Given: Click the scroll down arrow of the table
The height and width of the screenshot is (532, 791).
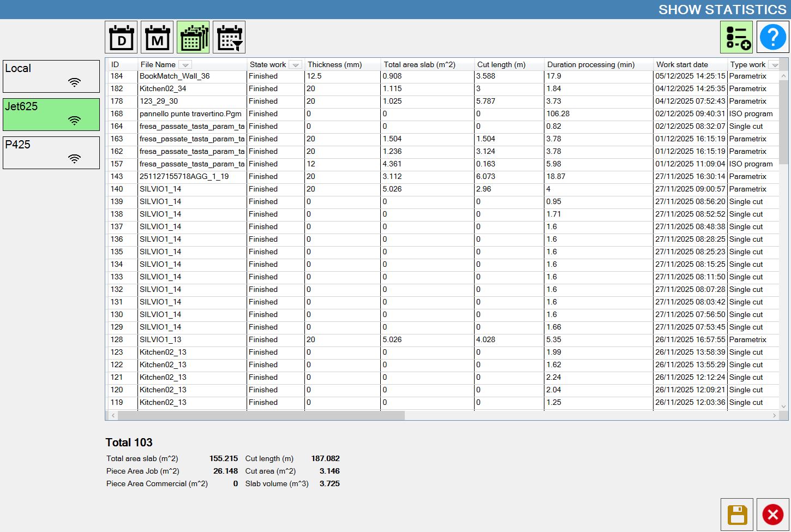Looking at the screenshot, I should (x=784, y=406).
